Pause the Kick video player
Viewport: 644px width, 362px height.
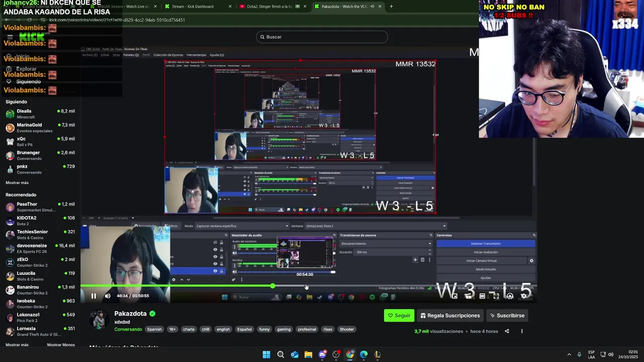tap(94, 296)
